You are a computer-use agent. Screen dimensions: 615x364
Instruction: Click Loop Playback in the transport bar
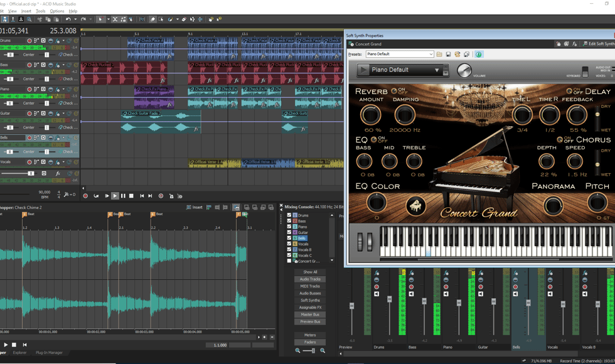96,196
